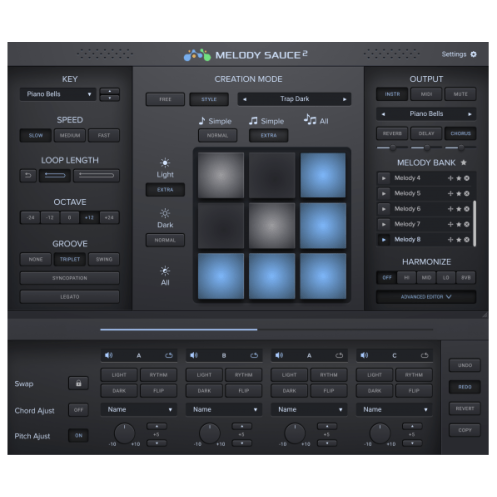Select the long loop length icon
This screenshot has height=497, width=497.
(96, 175)
